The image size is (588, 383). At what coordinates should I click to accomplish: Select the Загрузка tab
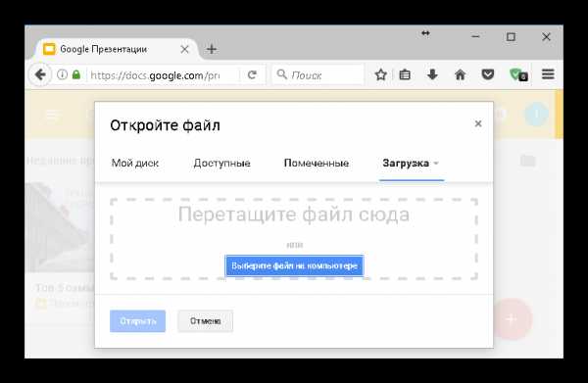(406, 163)
